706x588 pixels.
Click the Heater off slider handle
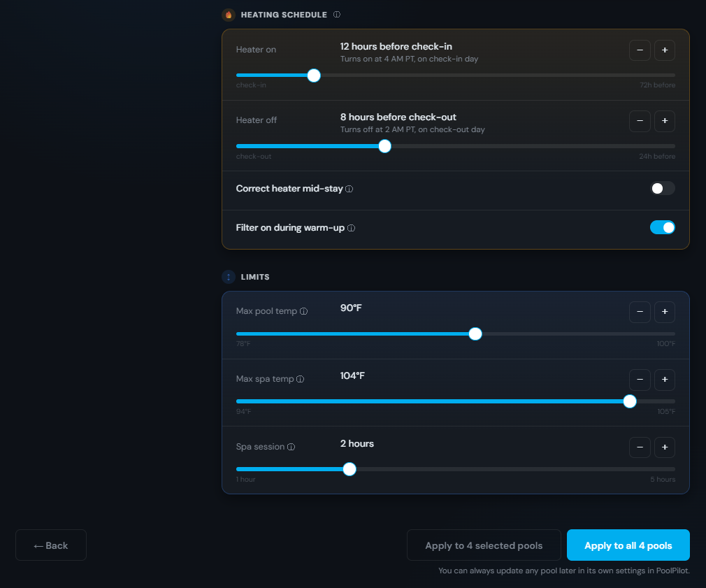pos(384,146)
